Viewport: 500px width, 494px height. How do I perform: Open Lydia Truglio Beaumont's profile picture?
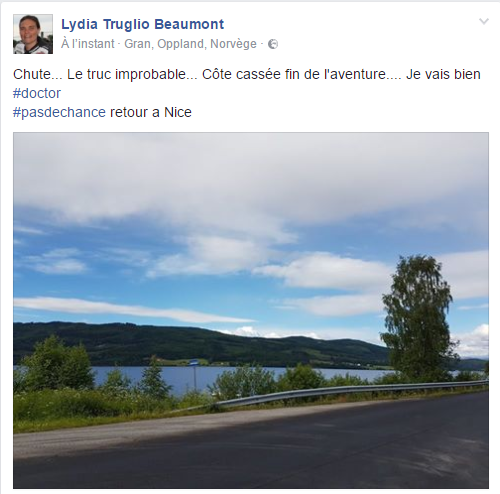(33, 34)
